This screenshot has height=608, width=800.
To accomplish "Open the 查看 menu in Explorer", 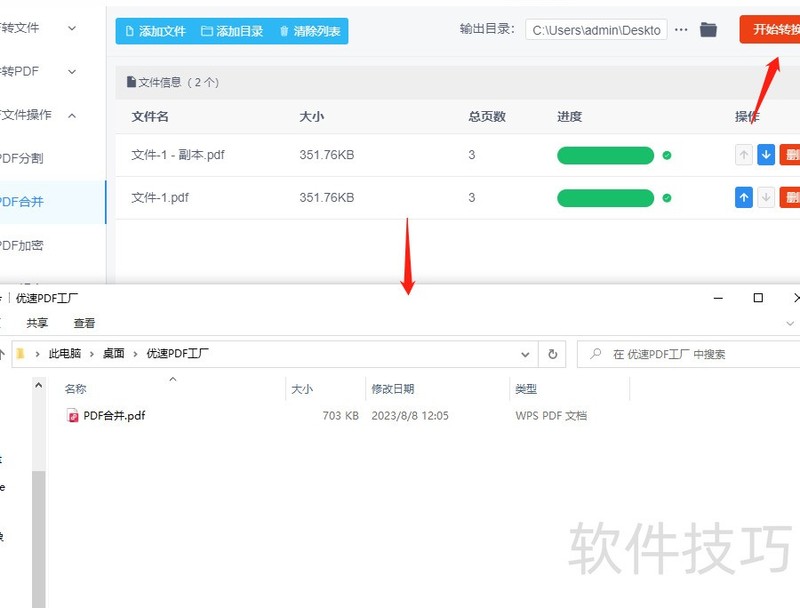I will [85, 322].
